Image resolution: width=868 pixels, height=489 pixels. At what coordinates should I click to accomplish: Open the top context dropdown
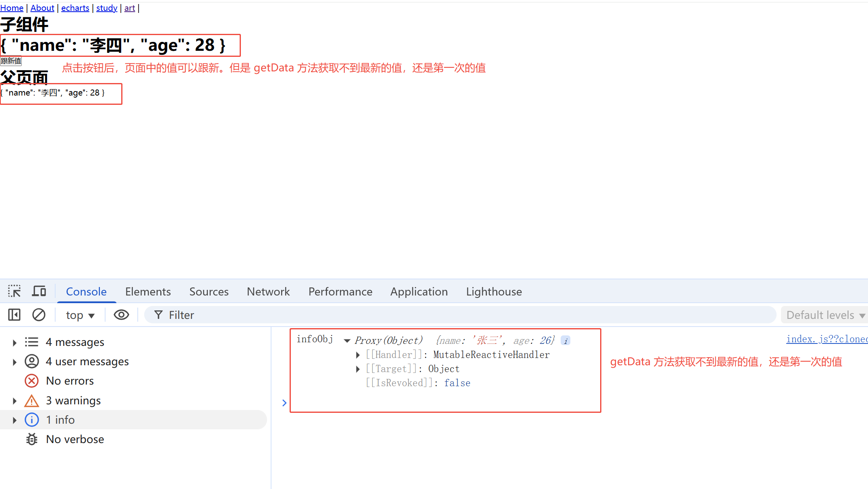(x=80, y=315)
